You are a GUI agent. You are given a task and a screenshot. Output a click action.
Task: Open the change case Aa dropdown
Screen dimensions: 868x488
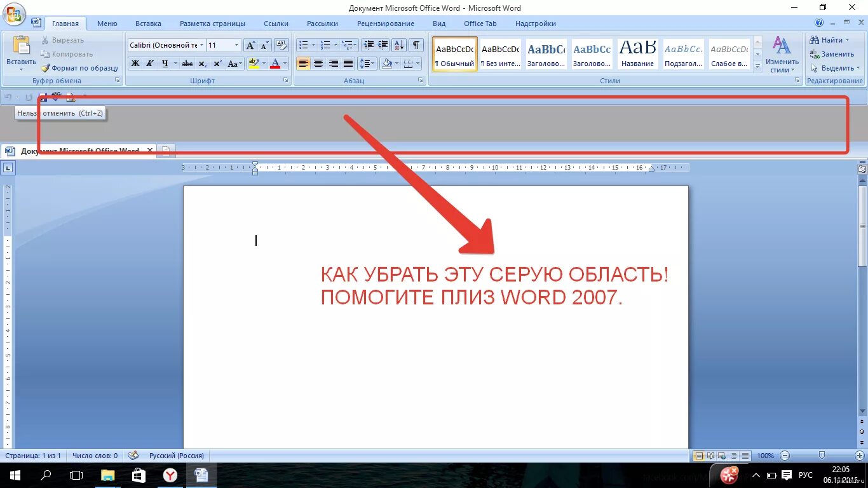tap(235, 64)
